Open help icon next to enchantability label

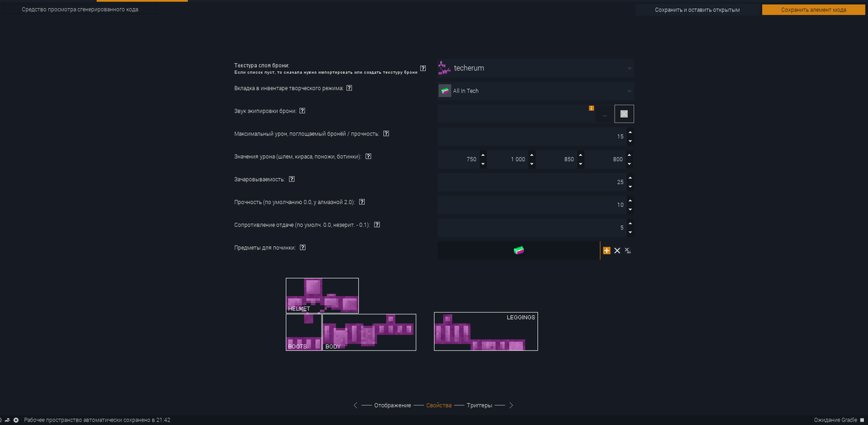[292, 180]
